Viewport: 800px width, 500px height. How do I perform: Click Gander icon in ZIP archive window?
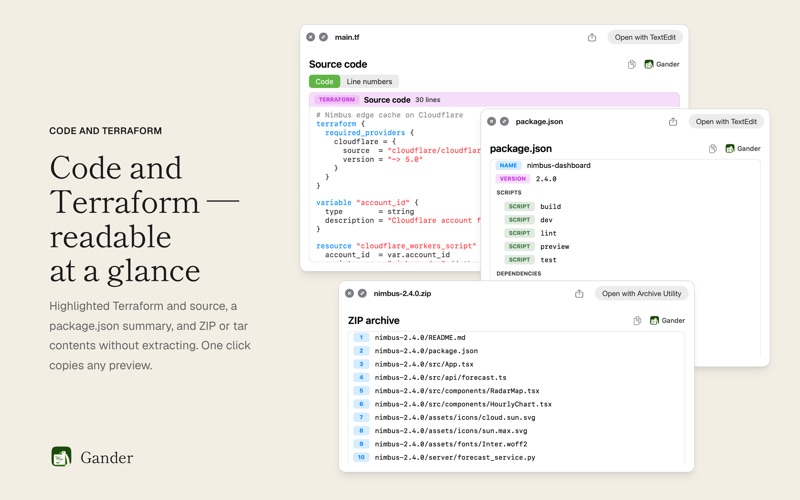655,320
